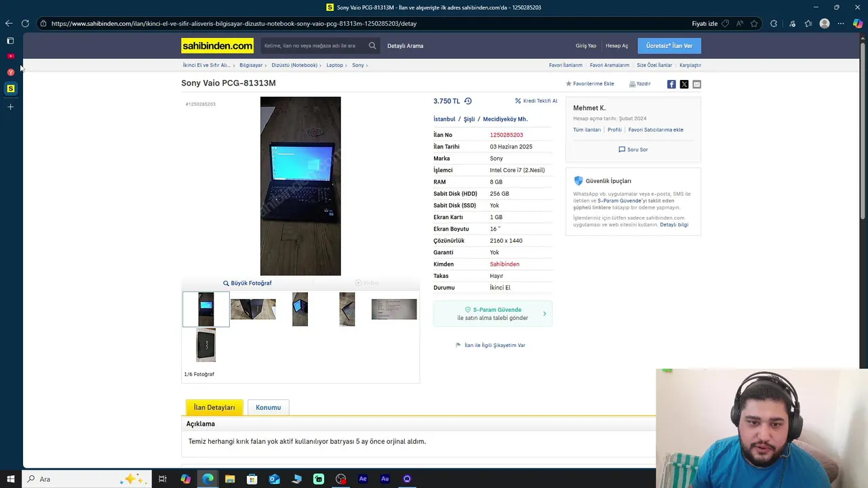
Task: Select the sixth thumbnail on second row
Action: 206,345
